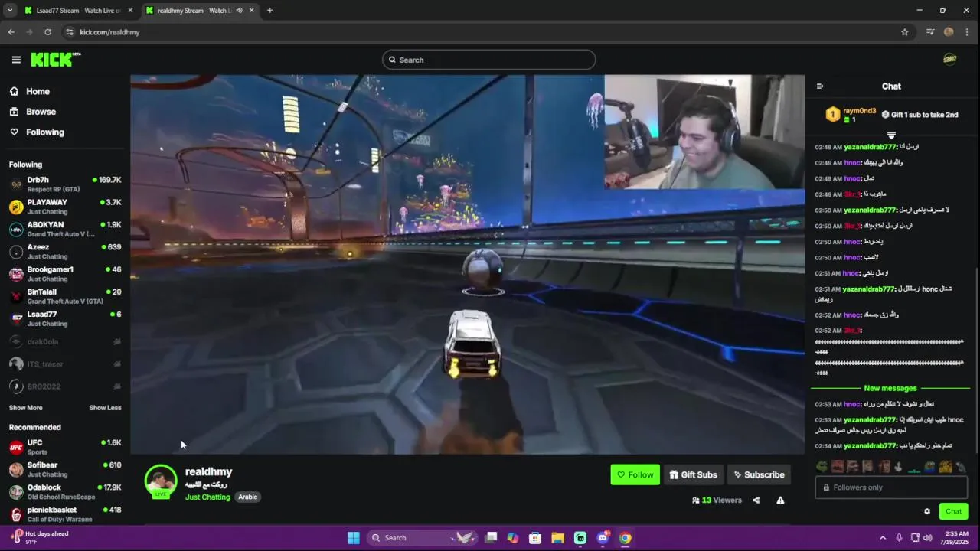The width and height of the screenshot is (980, 551).
Task: Open ABOKYAN channel in following list
Action: pos(65,229)
